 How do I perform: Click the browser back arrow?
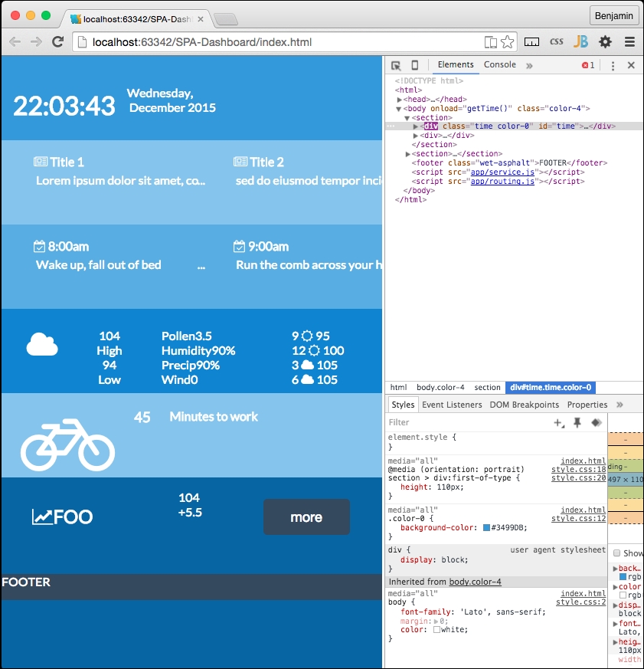click(15, 42)
